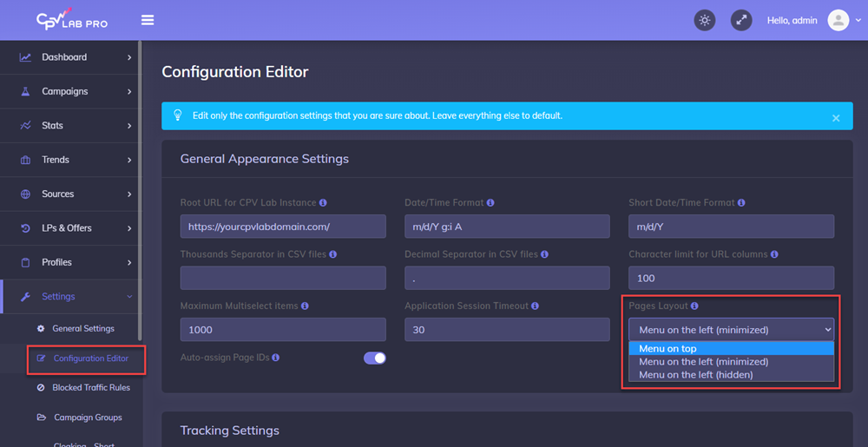The height and width of the screenshot is (447, 868).
Task: Click the Thousands Separator input field
Action: (x=283, y=279)
